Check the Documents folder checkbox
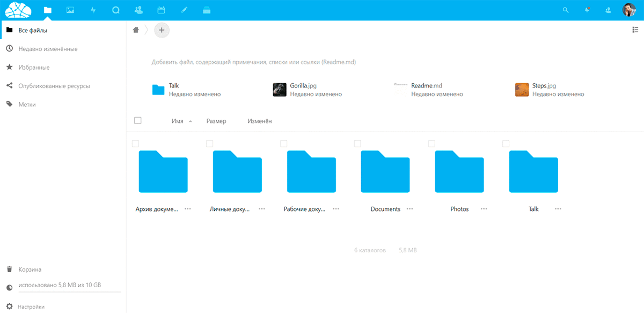Image resolution: width=644 pixels, height=313 pixels. coord(357,143)
